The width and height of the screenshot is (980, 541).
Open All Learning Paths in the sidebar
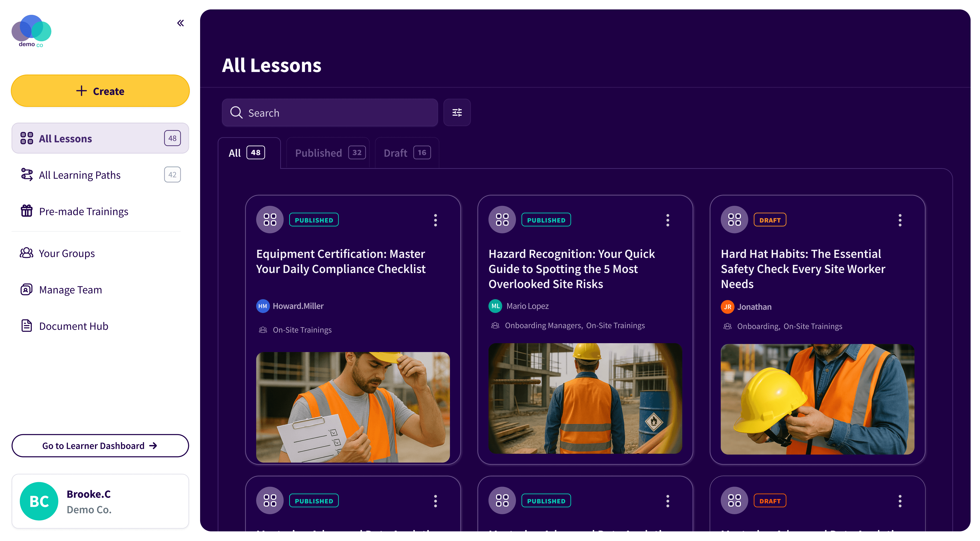click(100, 175)
